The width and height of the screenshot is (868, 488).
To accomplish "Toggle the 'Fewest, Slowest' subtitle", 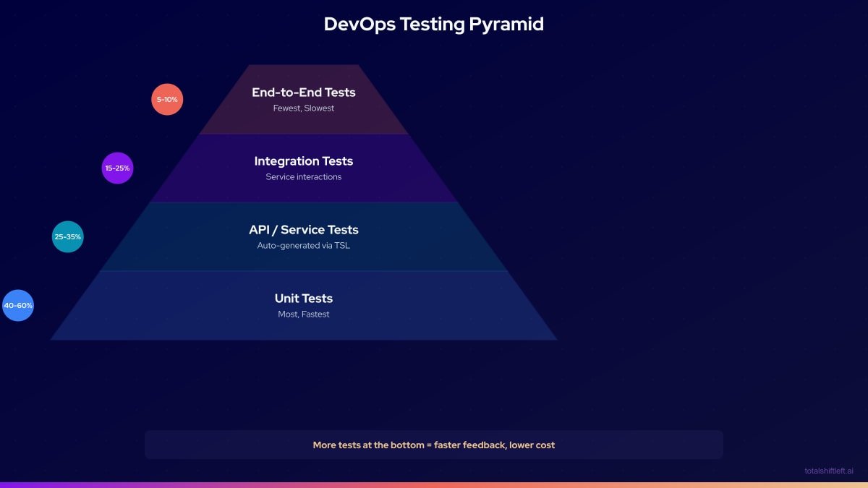I will [x=303, y=108].
